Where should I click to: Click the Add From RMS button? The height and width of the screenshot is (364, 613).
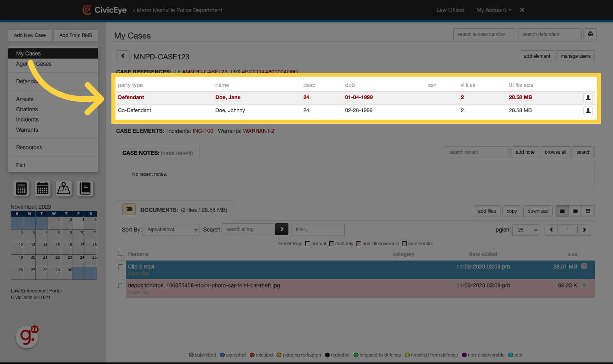(76, 35)
